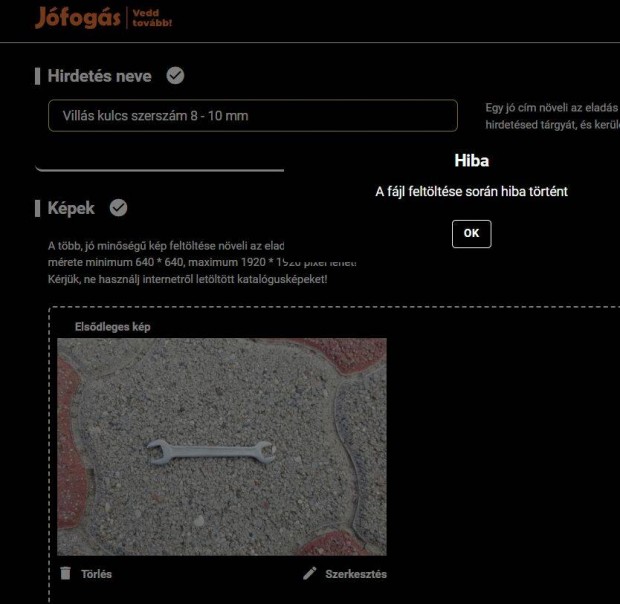This screenshot has width=620, height=604.
Task: Click the checkmark icon next to Képek
Action: tap(118, 208)
